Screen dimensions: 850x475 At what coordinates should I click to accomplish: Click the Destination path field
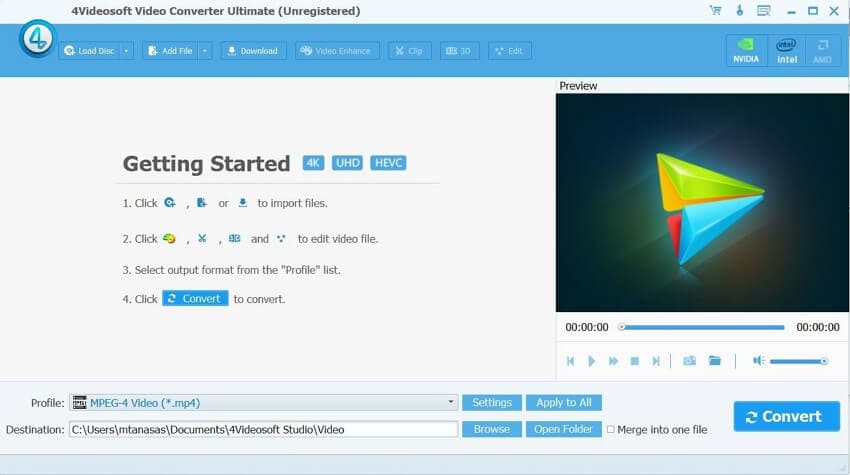click(x=263, y=429)
